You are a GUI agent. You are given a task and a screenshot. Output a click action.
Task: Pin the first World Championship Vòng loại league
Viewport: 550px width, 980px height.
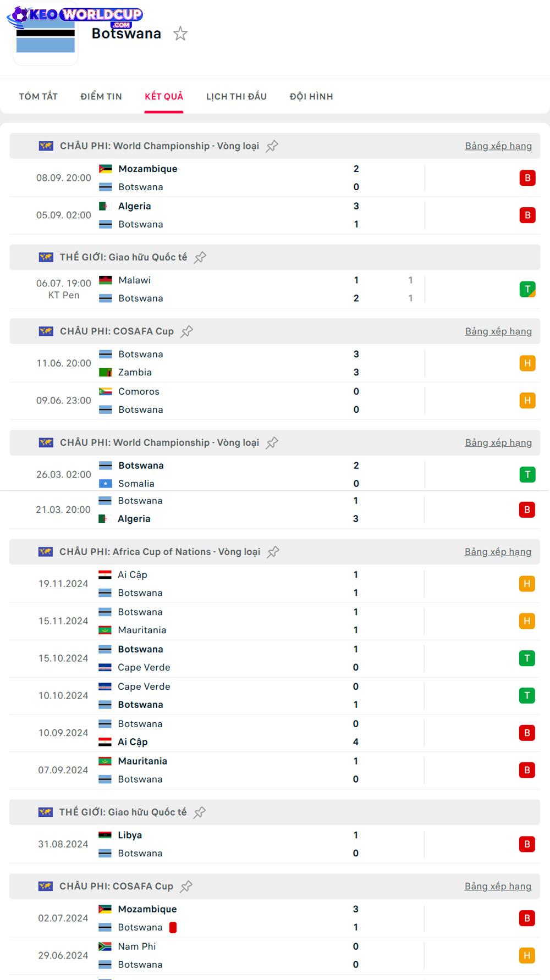pyautogui.click(x=272, y=146)
